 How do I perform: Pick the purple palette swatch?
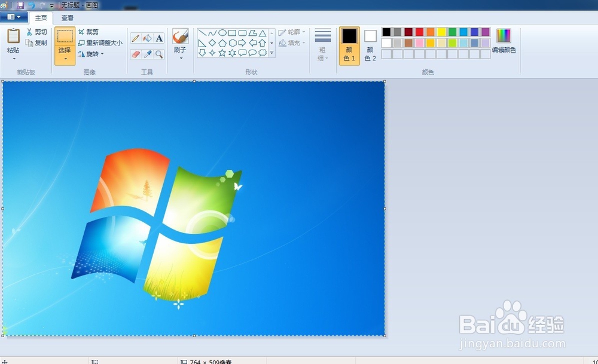pyautogui.click(x=486, y=32)
